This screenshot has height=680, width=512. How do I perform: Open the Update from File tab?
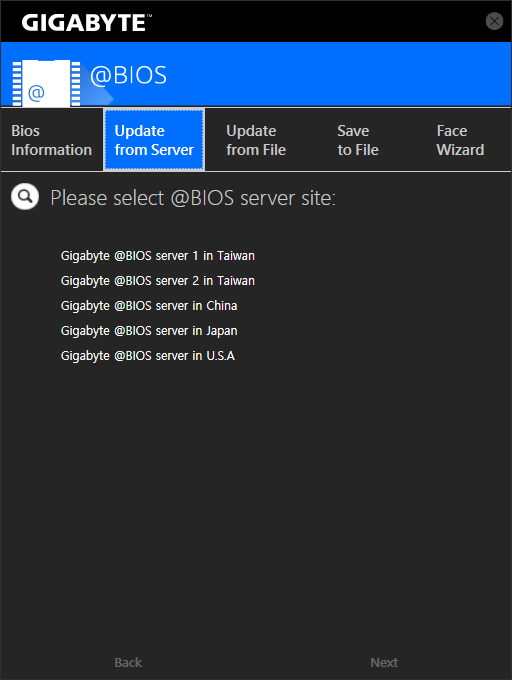(256, 140)
